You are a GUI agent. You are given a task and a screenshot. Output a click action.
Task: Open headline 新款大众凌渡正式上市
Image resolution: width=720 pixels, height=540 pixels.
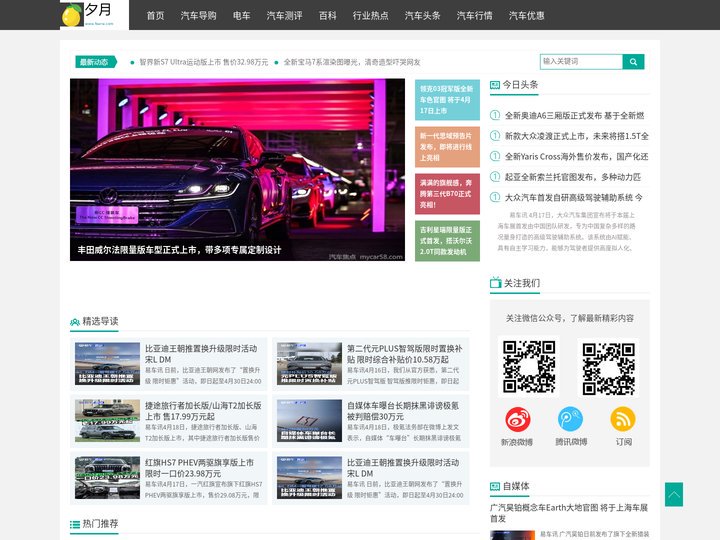coord(577,136)
